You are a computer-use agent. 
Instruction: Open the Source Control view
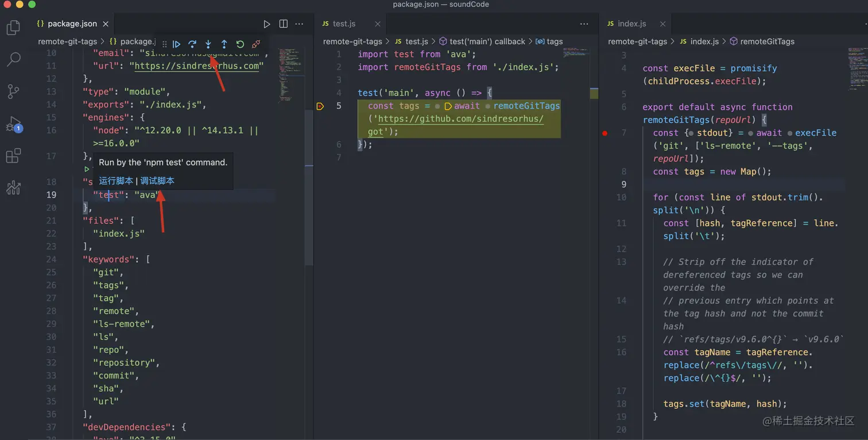[x=13, y=91]
